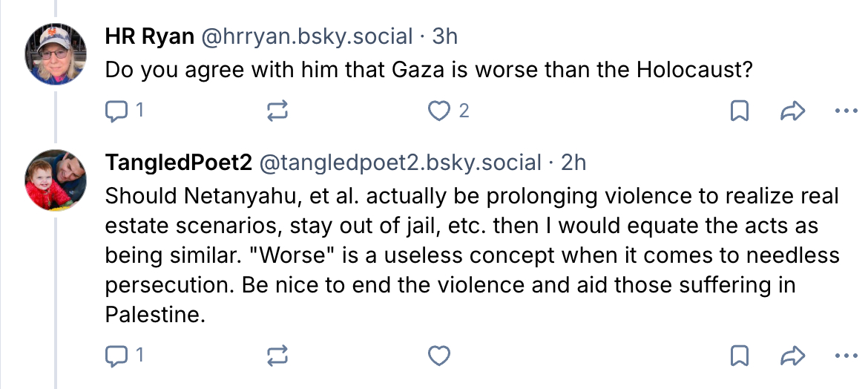This screenshot has height=389, width=868.
Task: Open TangledPoet2's avatar profile picture
Action: tap(56, 181)
